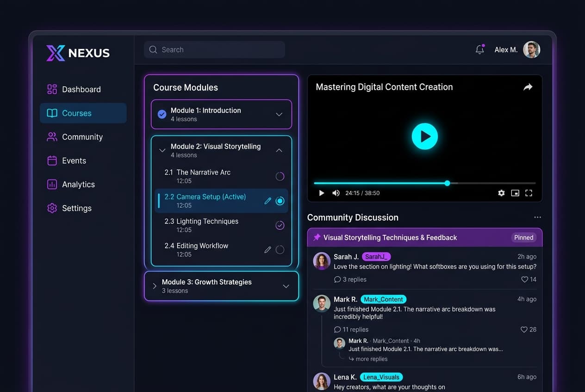Click Module 2 left down chevron
Viewport: 585px width, 392px height.
(162, 150)
